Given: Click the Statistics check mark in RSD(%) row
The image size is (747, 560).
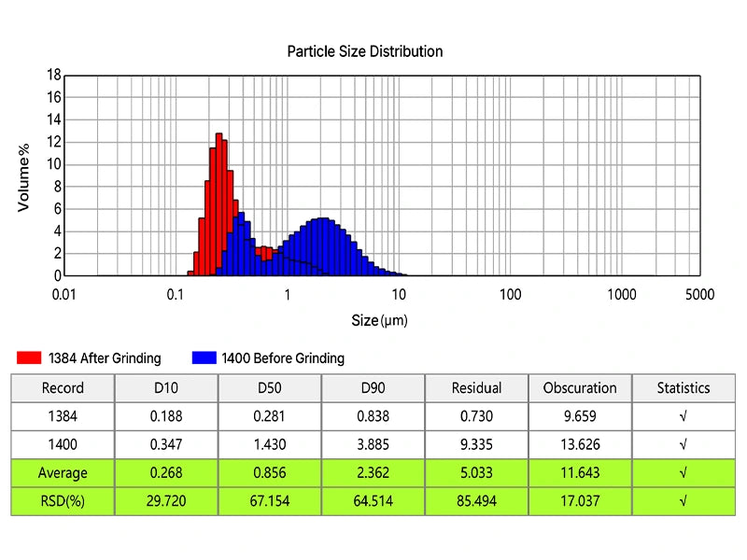Looking at the screenshot, I should (684, 501).
